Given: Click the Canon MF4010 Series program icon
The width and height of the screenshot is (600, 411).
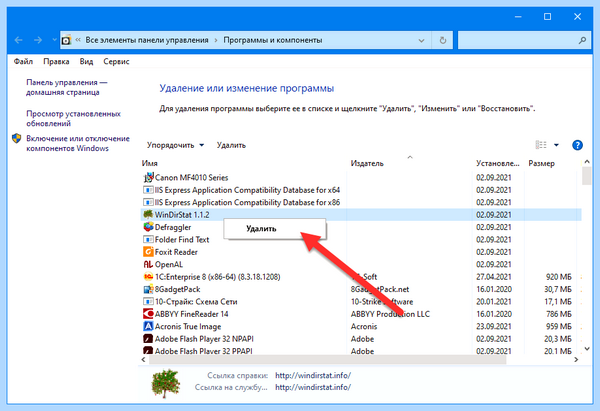Looking at the screenshot, I should pos(148,178).
